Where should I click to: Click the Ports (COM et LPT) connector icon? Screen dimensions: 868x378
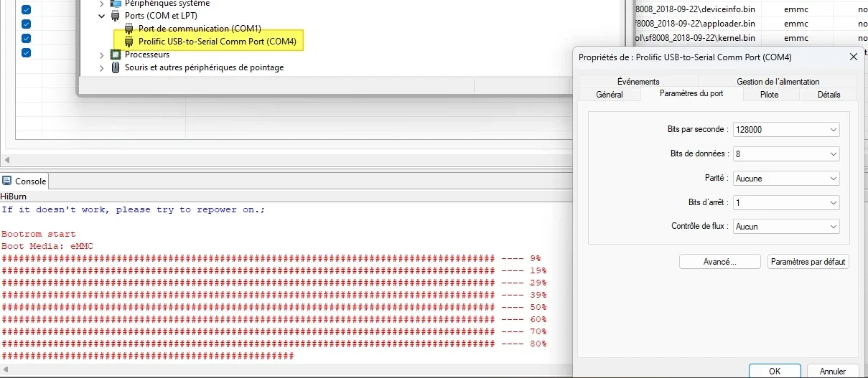115,15
